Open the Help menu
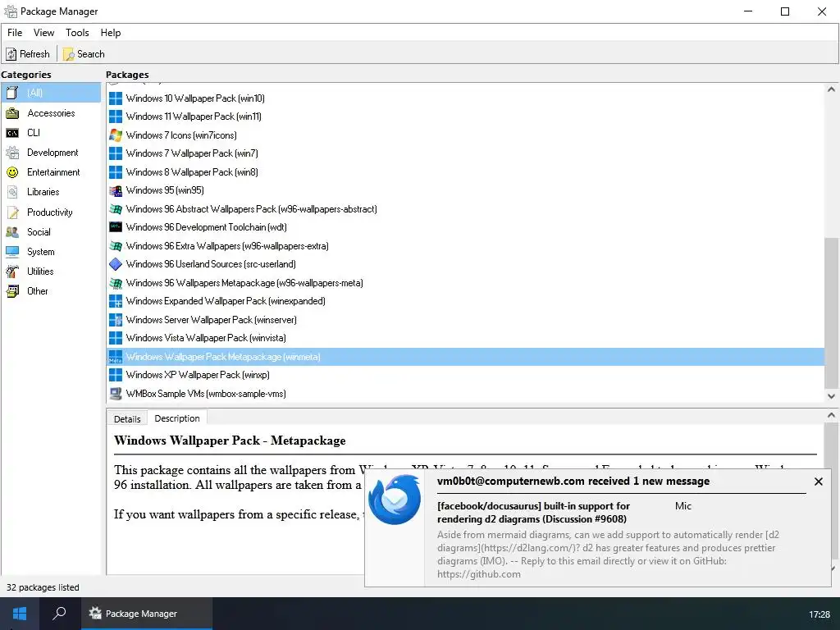This screenshot has width=840, height=630. click(x=111, y=33)
